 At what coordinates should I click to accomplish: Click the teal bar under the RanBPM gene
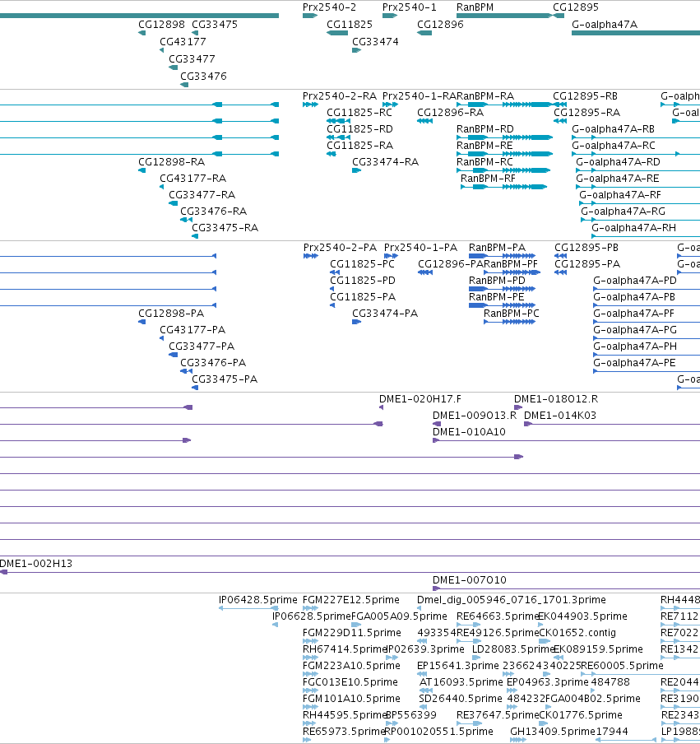pyautogui.click(x=504, y=16)
